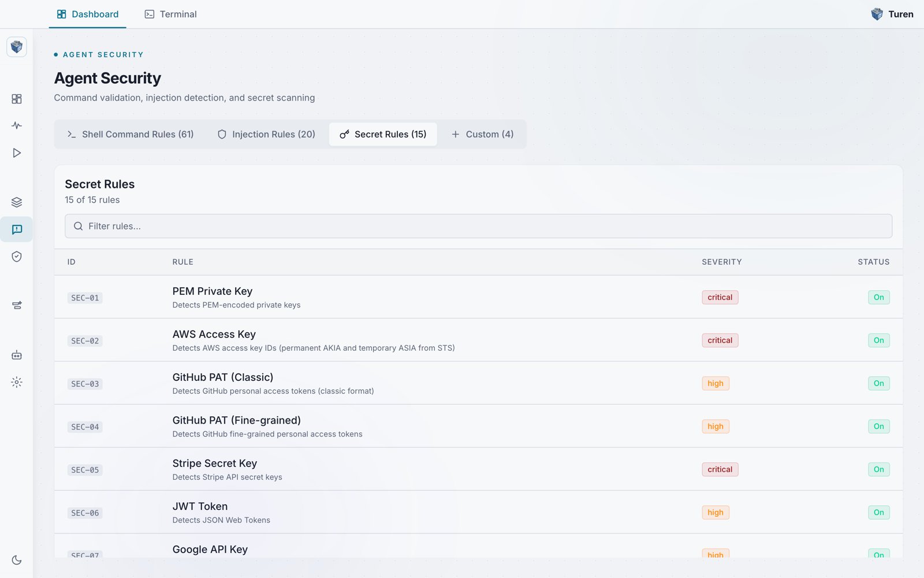Image resolution: width=924 pixels, height=578 pixels.
Task: Click the SEC-06 rule ID
Action: (x=85, y=513)
